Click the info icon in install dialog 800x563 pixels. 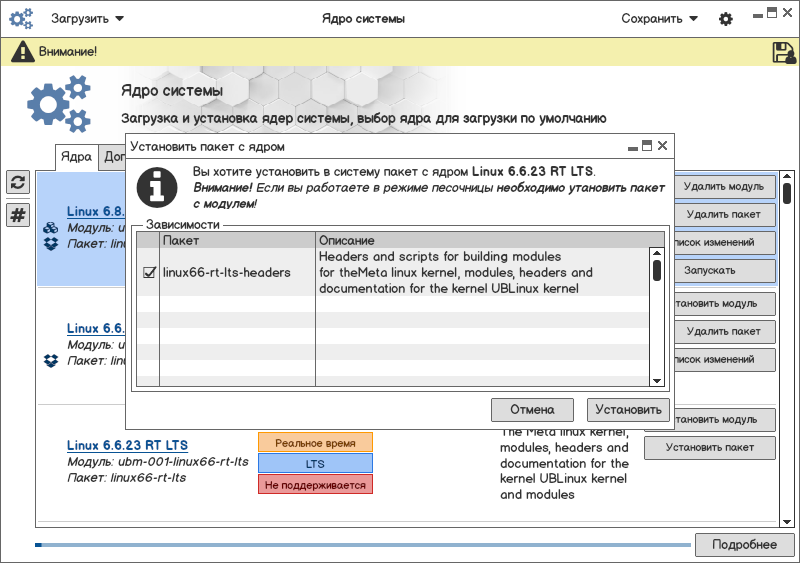tap(155, 186)
